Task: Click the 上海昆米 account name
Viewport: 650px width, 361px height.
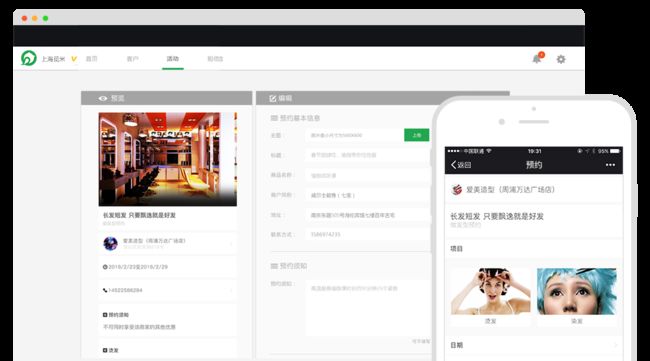Action: 53,59
